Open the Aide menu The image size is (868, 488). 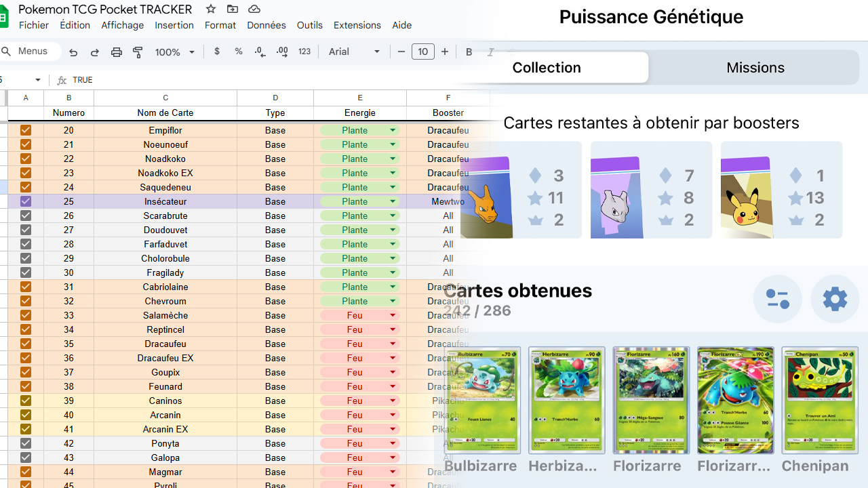(x=402, y=25)
